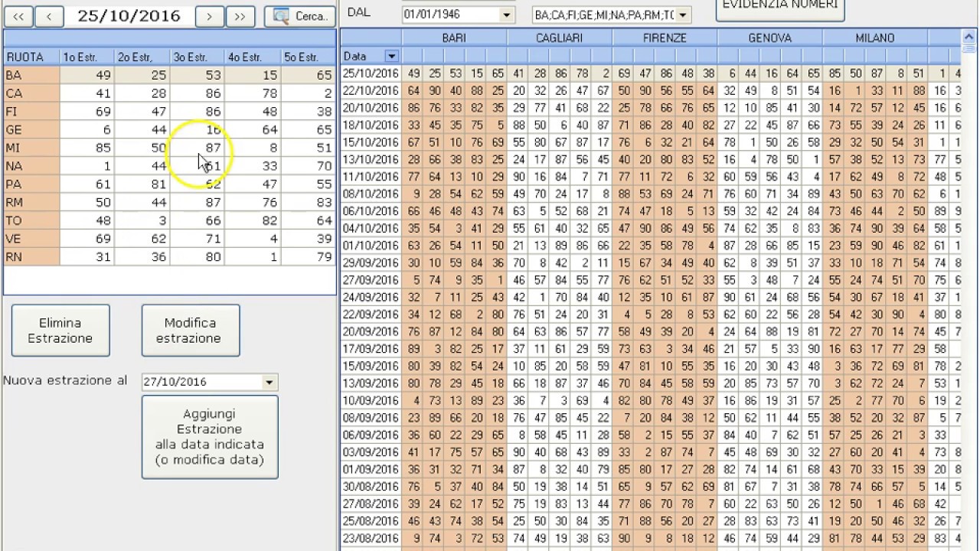Select the RM wheel row
Viewport: 980px width, 551px height.
click(169, 202)
